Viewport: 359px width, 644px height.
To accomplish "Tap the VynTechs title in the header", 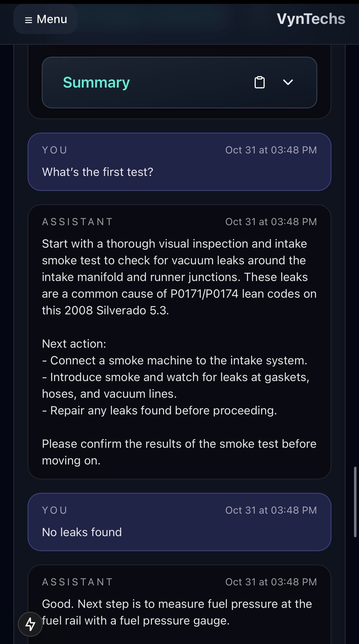I will 311,19.
